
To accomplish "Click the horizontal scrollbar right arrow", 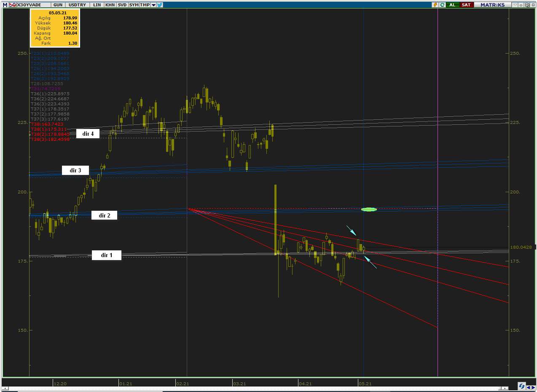I will 505,388.
